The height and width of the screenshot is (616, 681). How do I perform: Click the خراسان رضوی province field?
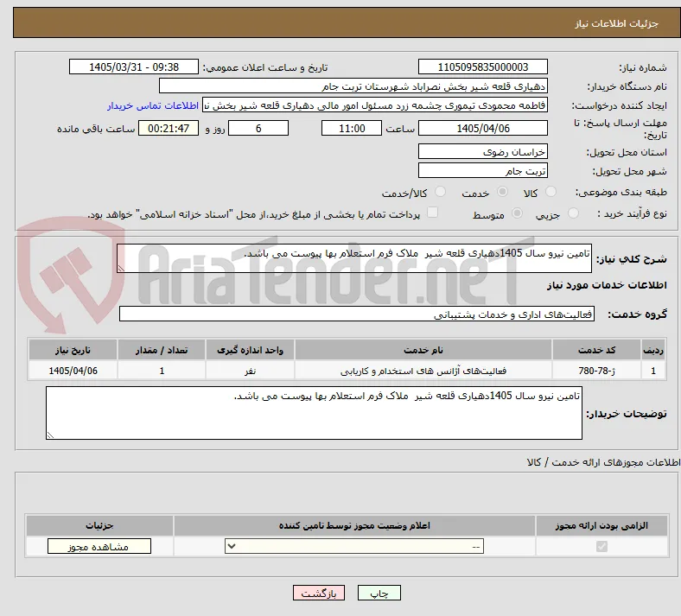483,151
